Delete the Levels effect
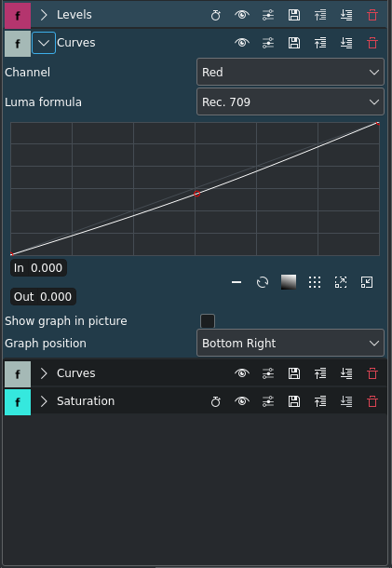Viewport: 392px width, 568px height. (x=372, y=15)
